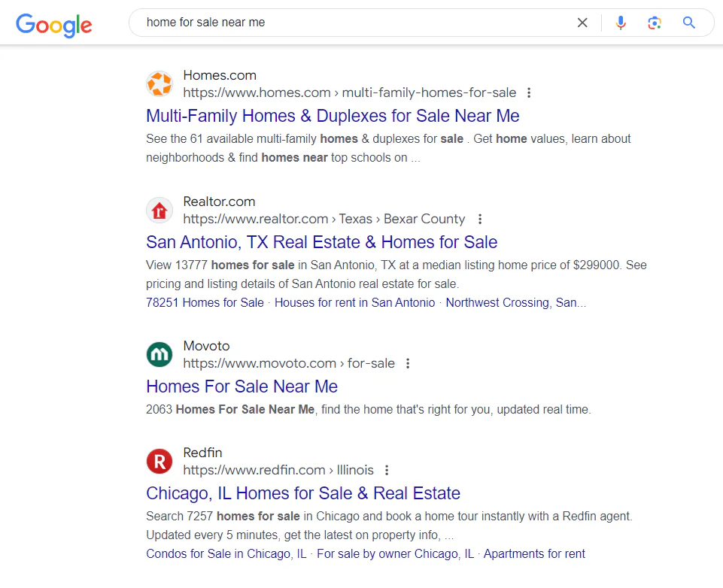Viewport: 723px width, 588px height.
Task: Click the Realtor.com favicon
Action: pos(159,210)
